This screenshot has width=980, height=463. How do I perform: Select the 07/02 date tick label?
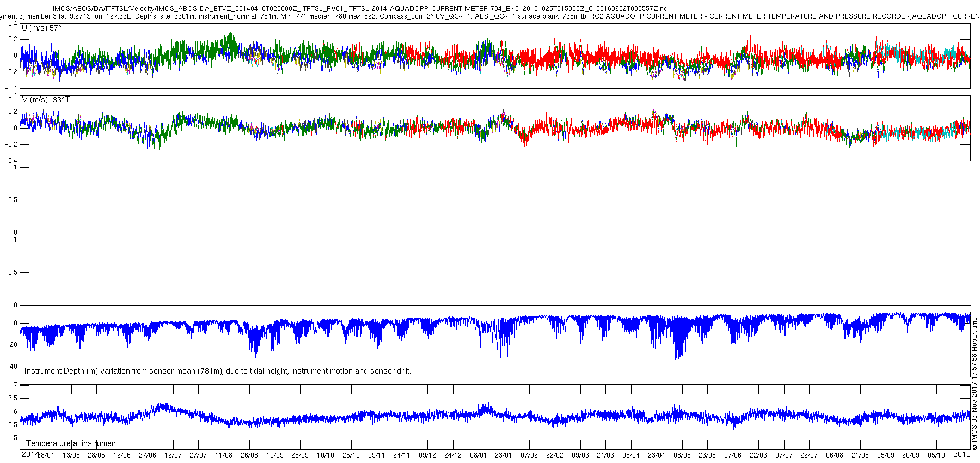(x=529, y=455)
